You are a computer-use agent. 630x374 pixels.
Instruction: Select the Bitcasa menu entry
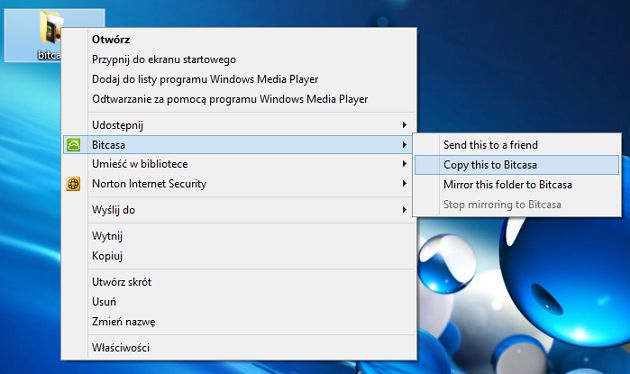tap(239, 145)
